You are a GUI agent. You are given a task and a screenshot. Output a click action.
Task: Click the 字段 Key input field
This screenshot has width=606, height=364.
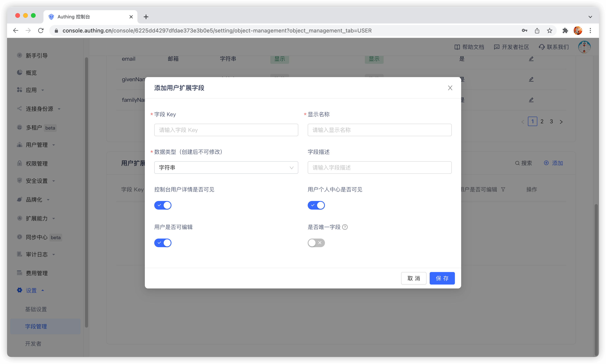point(226,130)
